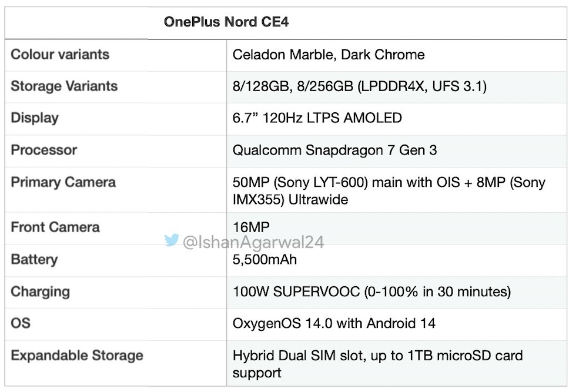Select the OnePlus Nord CE4 table title

pos(226,22)
